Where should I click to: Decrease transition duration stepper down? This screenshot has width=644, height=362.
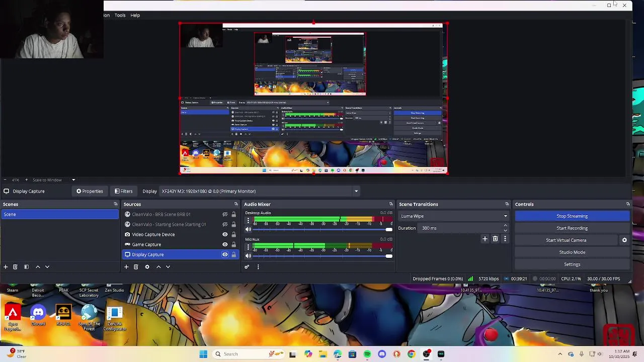click(x=505, y=230)
